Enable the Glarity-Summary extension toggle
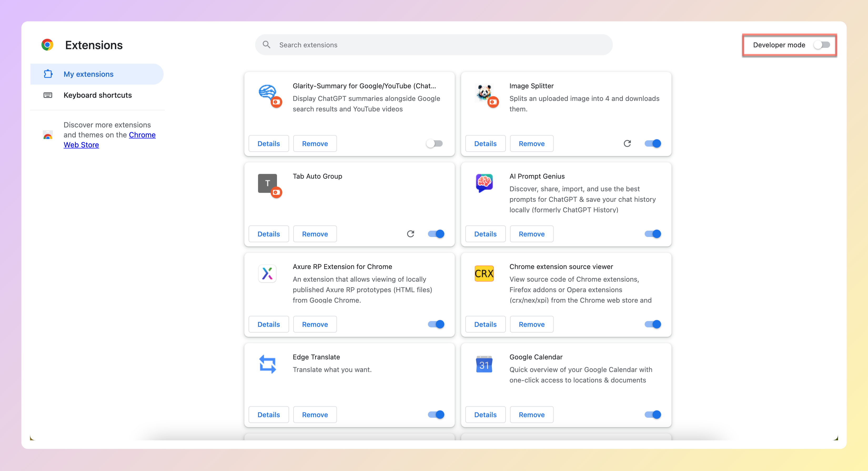868x471 pixels. pyautogui.click(x=434, y=144)
